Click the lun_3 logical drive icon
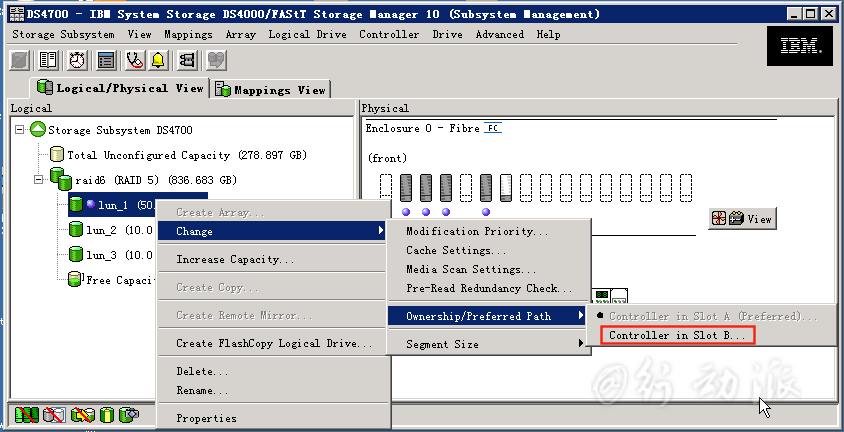 click(76, 254)
